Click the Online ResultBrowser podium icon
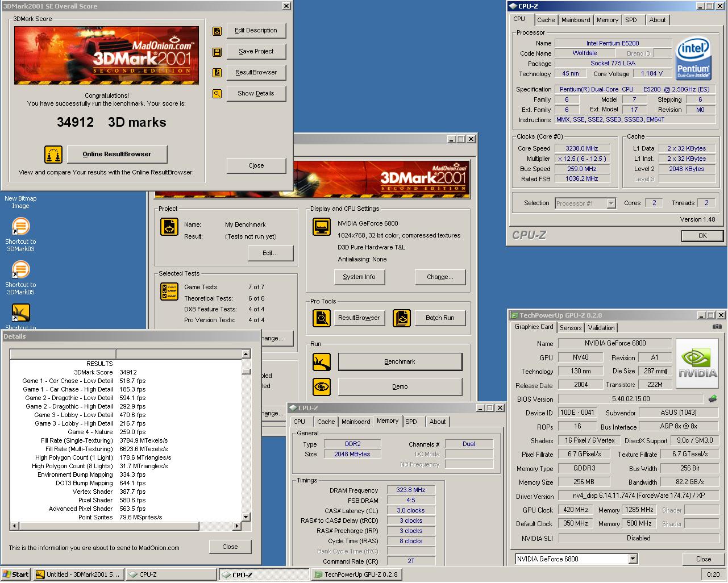728x583 pixels. (x=53, y=155)
